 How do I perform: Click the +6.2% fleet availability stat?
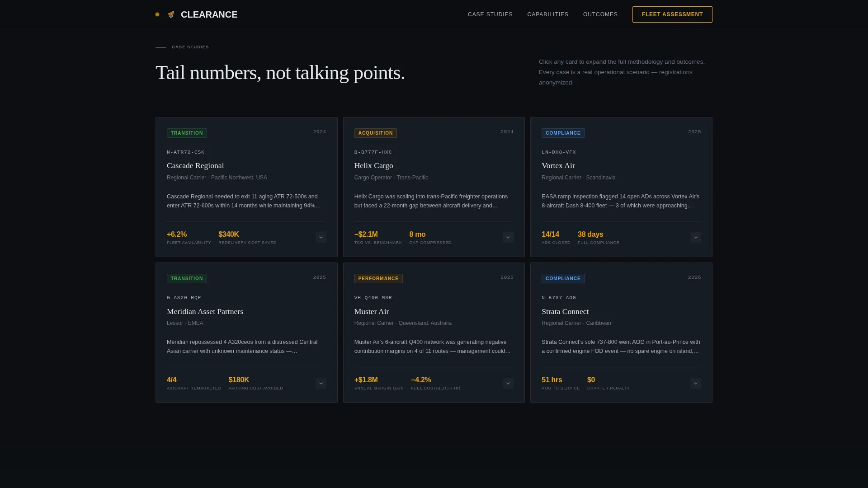pos(189,238)
